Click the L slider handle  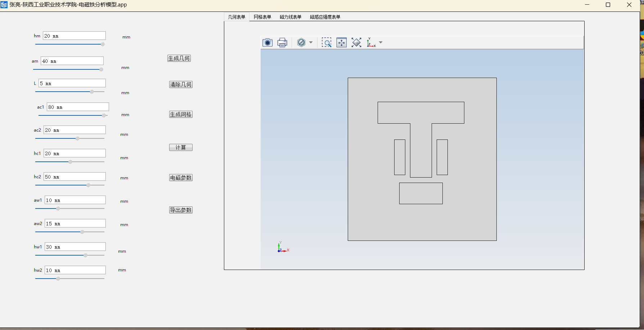[92, 92]
